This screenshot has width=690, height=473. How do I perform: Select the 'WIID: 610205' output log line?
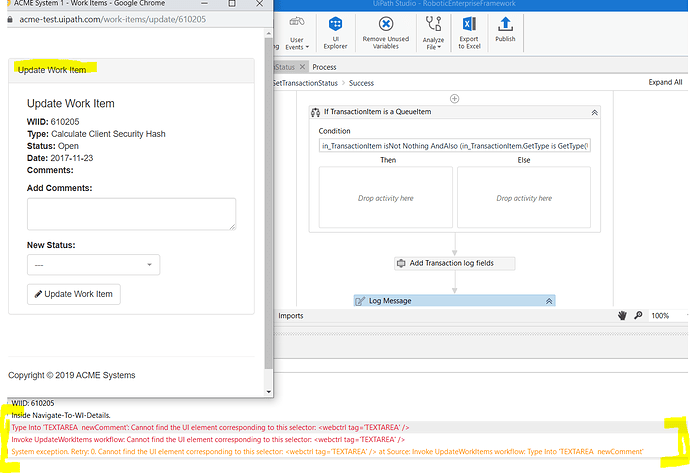click(33, 403)
